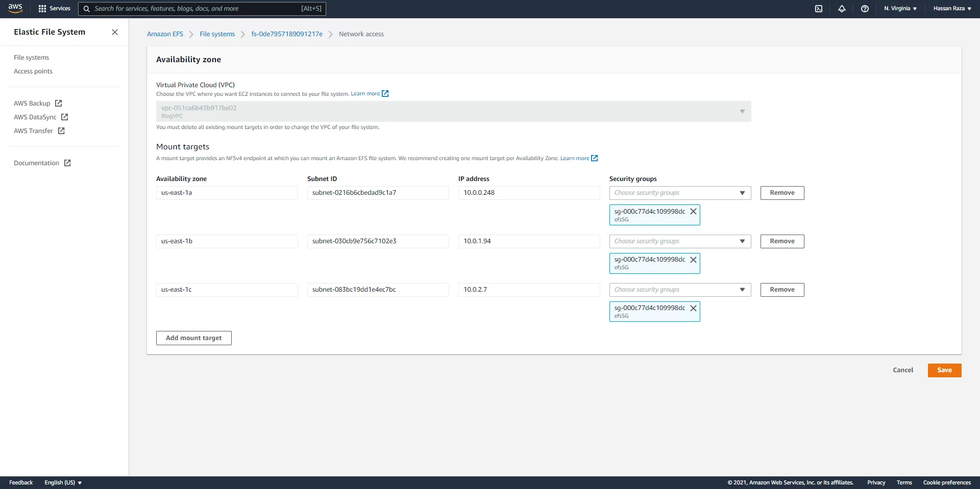The image size is (980, 489).
Task: Remove efsSG tag from us-east-1b row
Action: [x=693, y=260]
